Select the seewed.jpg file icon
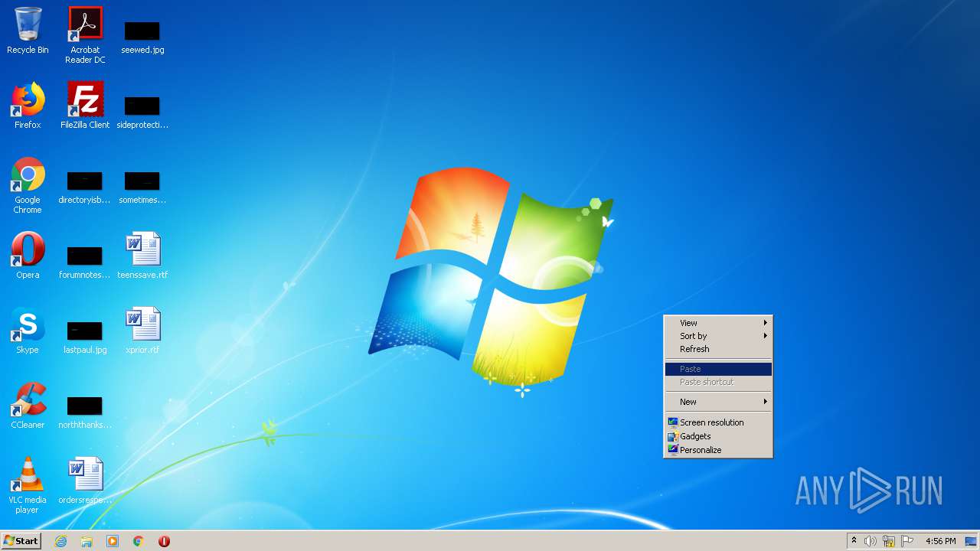The image size is (980, 551). click(142, 36)
